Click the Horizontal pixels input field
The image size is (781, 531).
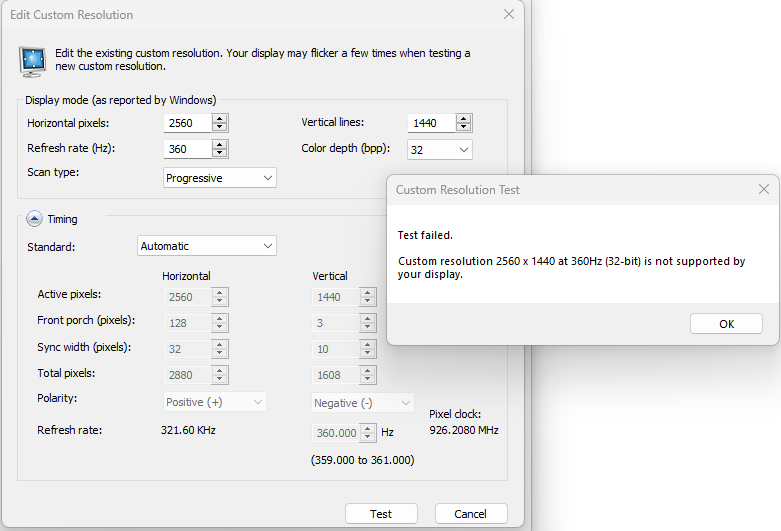187,123
